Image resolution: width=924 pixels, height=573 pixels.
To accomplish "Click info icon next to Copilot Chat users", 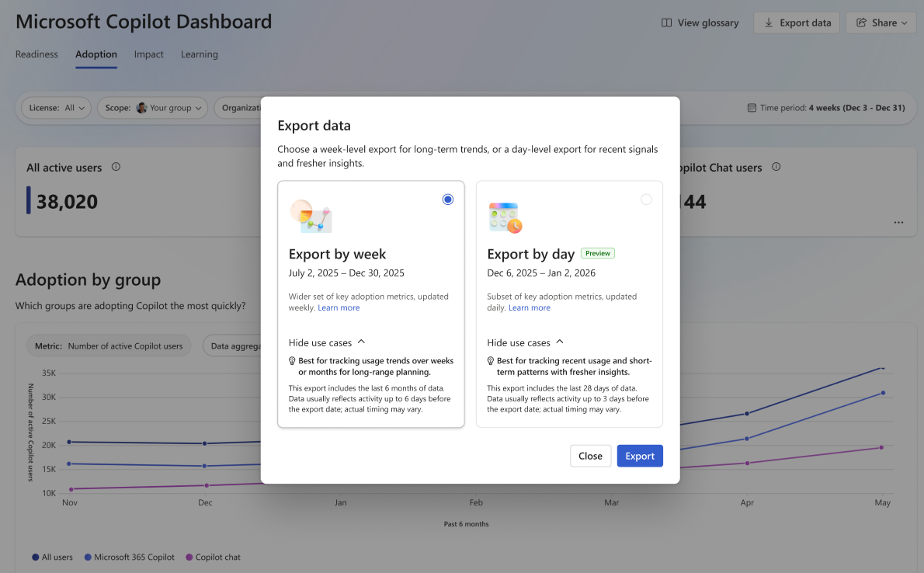I will [x=776, y=167].
